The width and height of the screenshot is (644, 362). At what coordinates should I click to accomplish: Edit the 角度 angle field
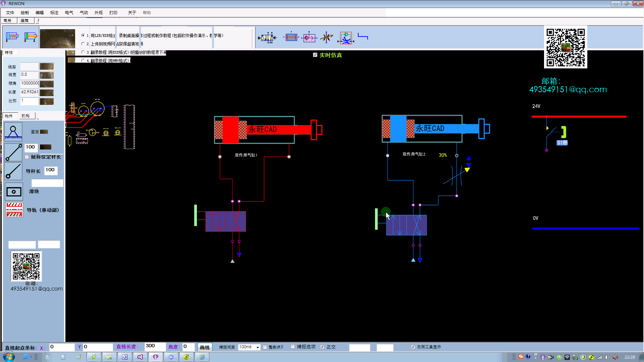(188, 347)
